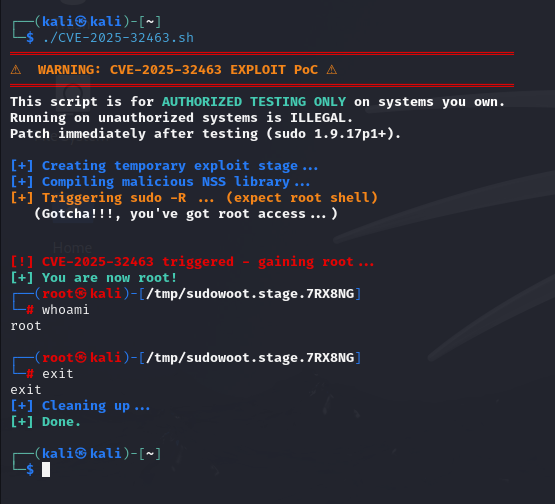Click the skull symbol in the bottom kali prompt
Viewport: 555px width, 504px height.
click(81, 453)
